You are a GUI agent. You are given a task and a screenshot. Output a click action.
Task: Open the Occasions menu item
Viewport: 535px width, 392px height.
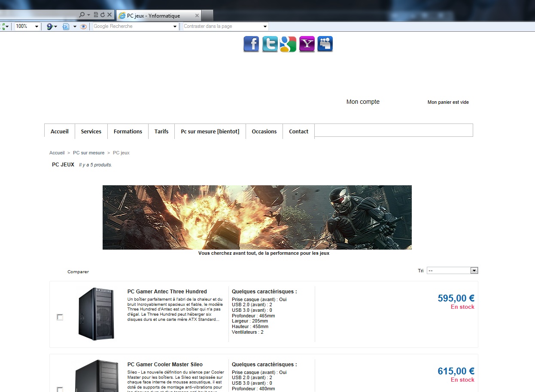pyautogui.click(x=264, y=131)
